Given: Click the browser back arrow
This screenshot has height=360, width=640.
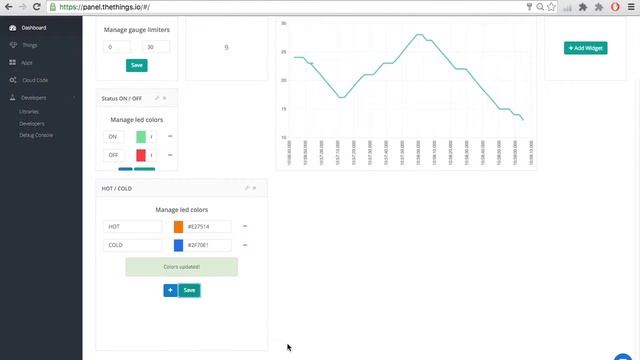Looking at the screenshot, I should (x=9, y=7).
